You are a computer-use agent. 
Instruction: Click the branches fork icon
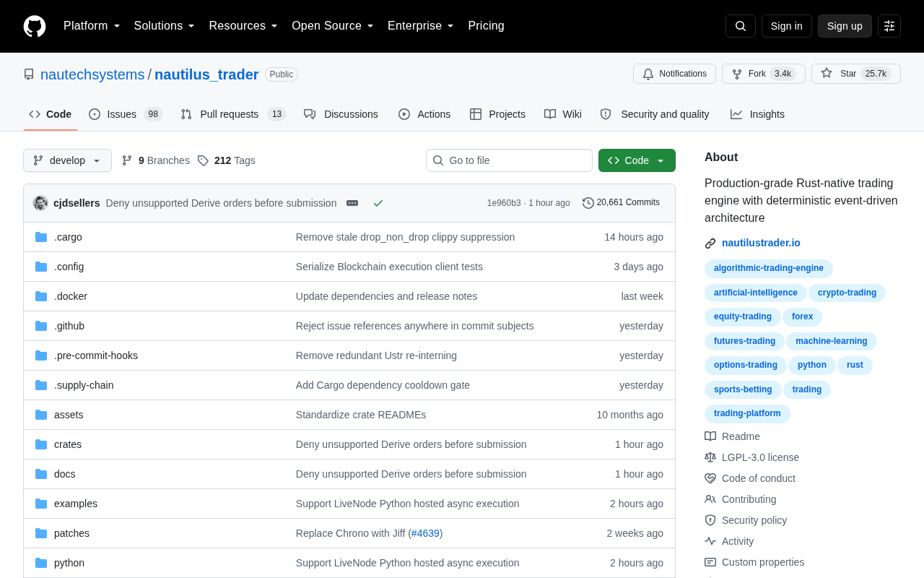coord(127,160)
